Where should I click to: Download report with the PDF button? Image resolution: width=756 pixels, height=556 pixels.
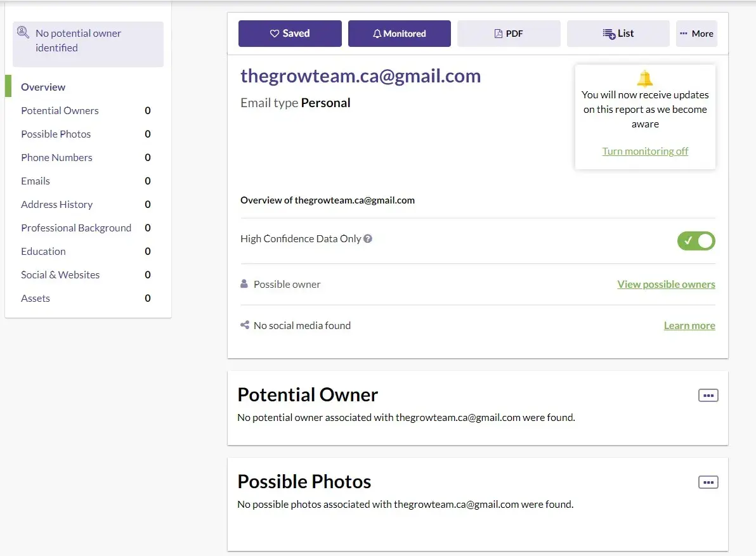pyautogui.click(x=509, y=34)
